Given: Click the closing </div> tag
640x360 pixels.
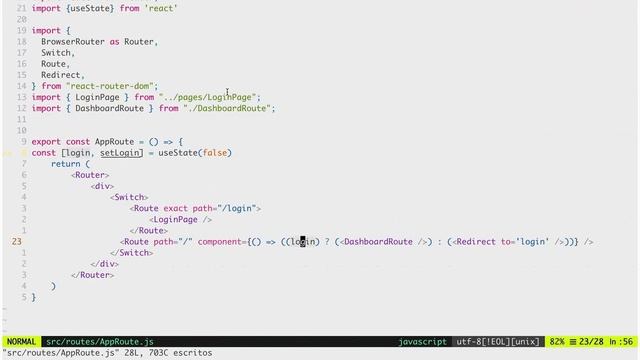Looking at the screenshot, I should (104, 264).
